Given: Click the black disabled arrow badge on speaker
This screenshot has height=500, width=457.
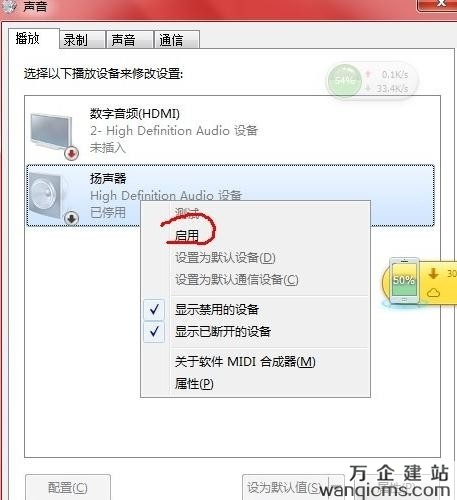Looking at the screenshot, I should coord(71,218).
